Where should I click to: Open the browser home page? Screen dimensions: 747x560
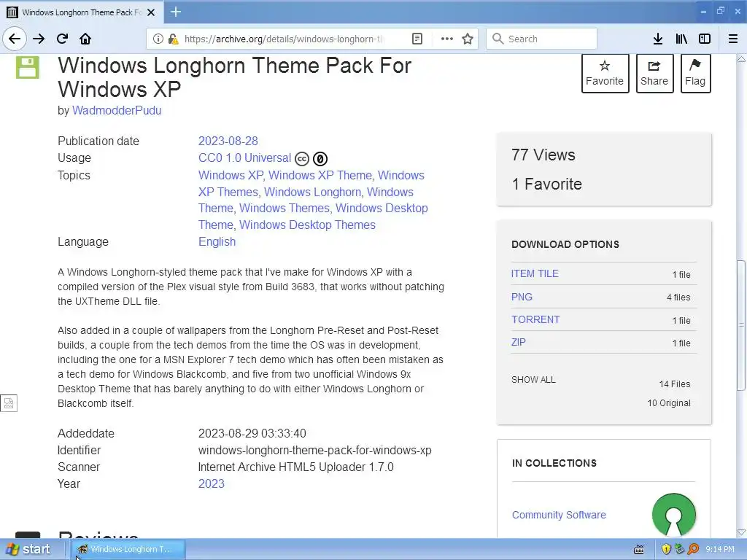(x=85, y=39)
